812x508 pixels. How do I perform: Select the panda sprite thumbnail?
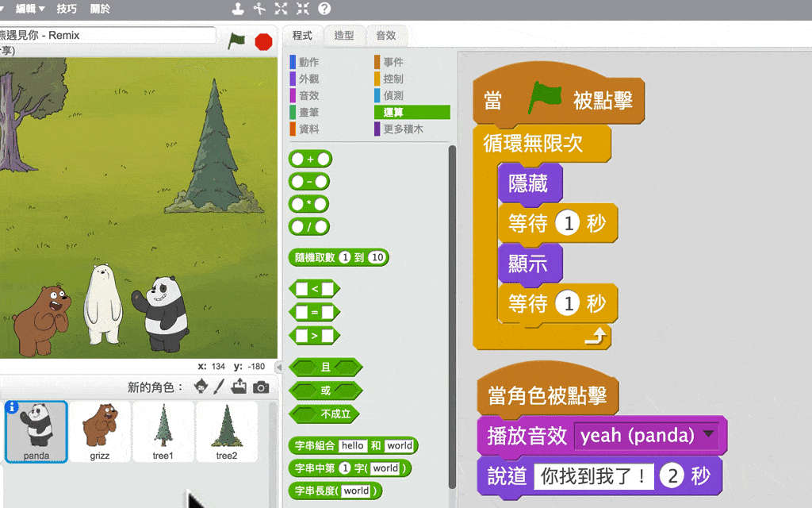[36, 432]
